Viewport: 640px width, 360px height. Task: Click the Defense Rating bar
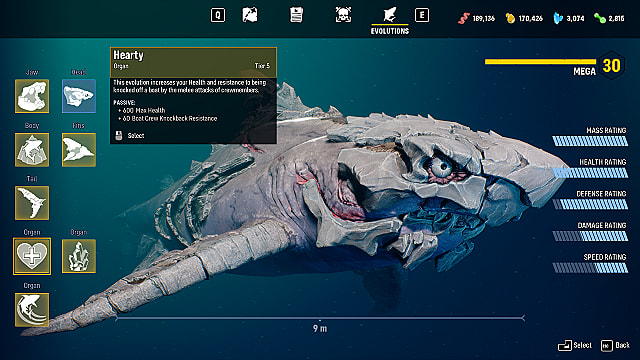pyautogui.click(x=590, y=204)
